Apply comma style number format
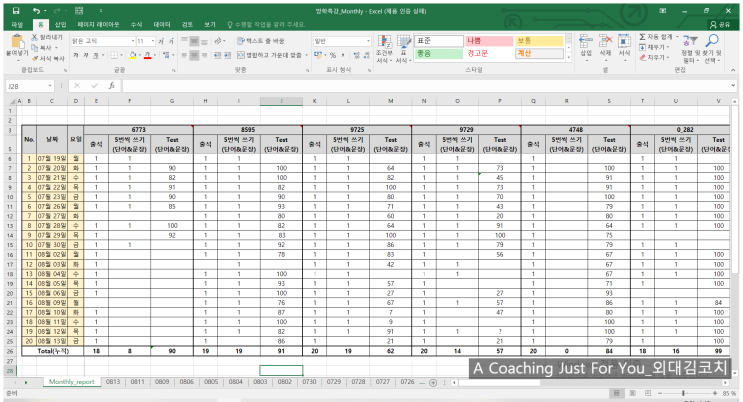The width and height of the screenshot is (743, 402). coord(343,55)
